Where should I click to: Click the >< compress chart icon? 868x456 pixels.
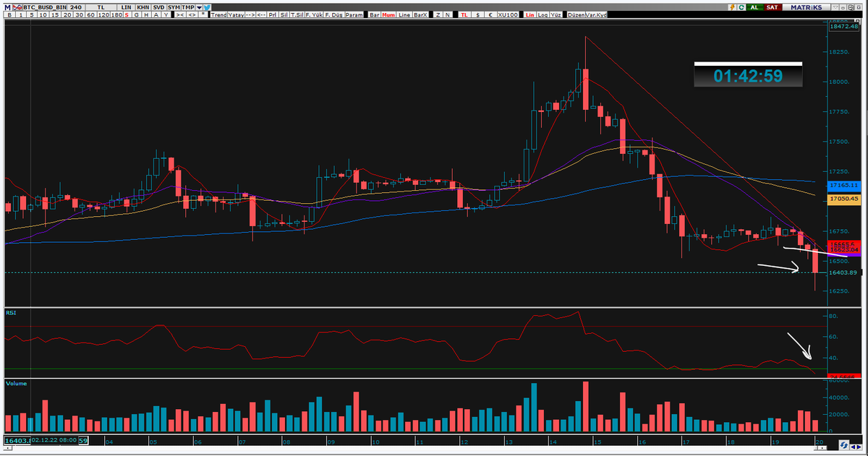(180, 15)
